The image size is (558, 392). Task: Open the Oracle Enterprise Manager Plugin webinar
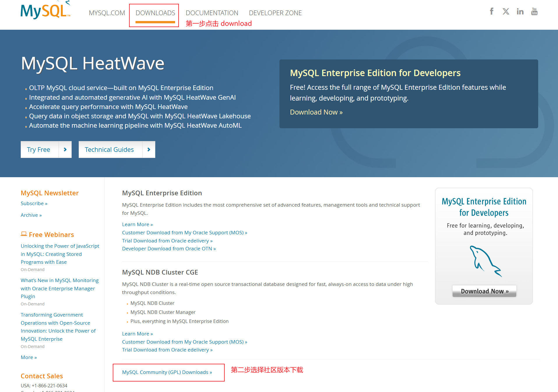[60, 288]
